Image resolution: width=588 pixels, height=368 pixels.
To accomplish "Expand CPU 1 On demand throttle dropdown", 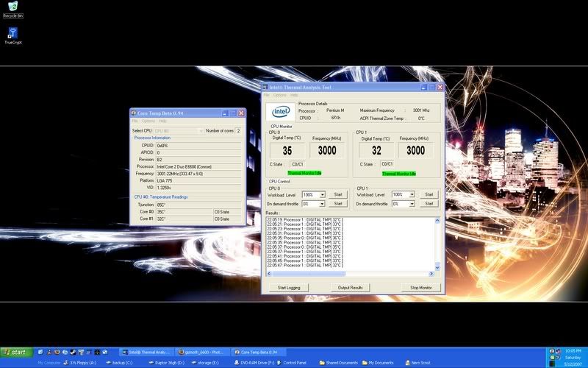I will pos(412,204).
